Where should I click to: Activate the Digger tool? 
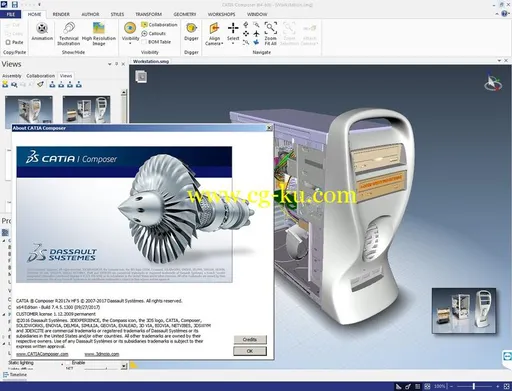point(191,32)
